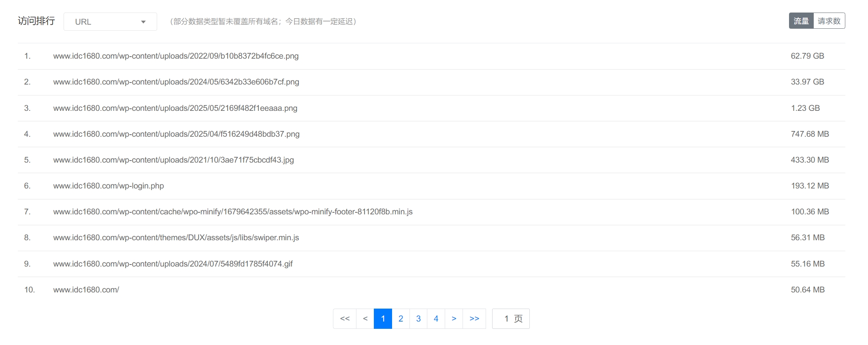Image resolution: width=868 pixels, height=345 pixels.
Task: Click the 433.30 MB traffic value
Action: [x=810, y=160]
